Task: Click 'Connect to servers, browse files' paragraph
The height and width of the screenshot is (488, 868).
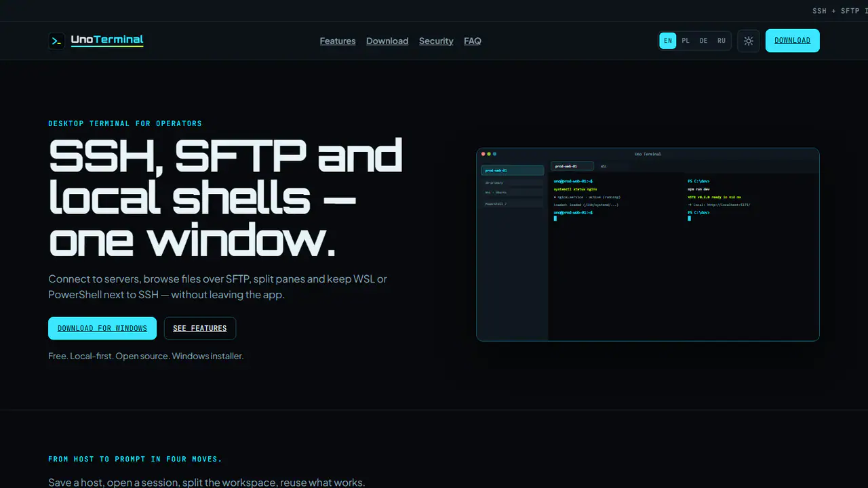Action: pyautogui.click(x=218, y=287)
